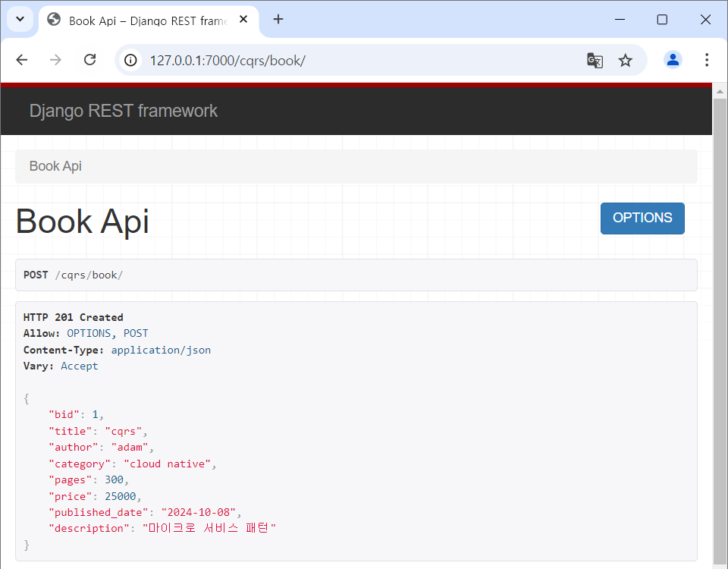Reload the current page

89,60
